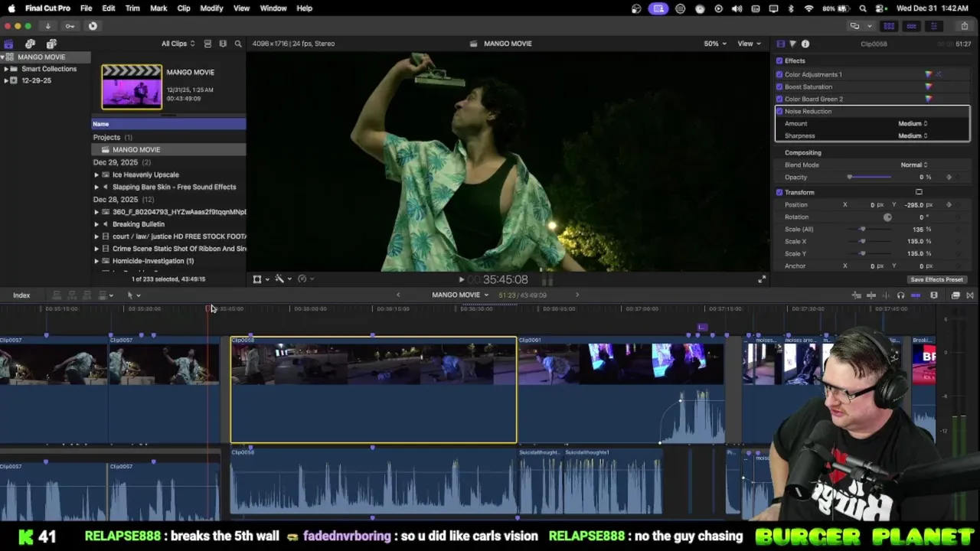Switch to the Video inspector tab
980x551 pixels.
(780, 44)
